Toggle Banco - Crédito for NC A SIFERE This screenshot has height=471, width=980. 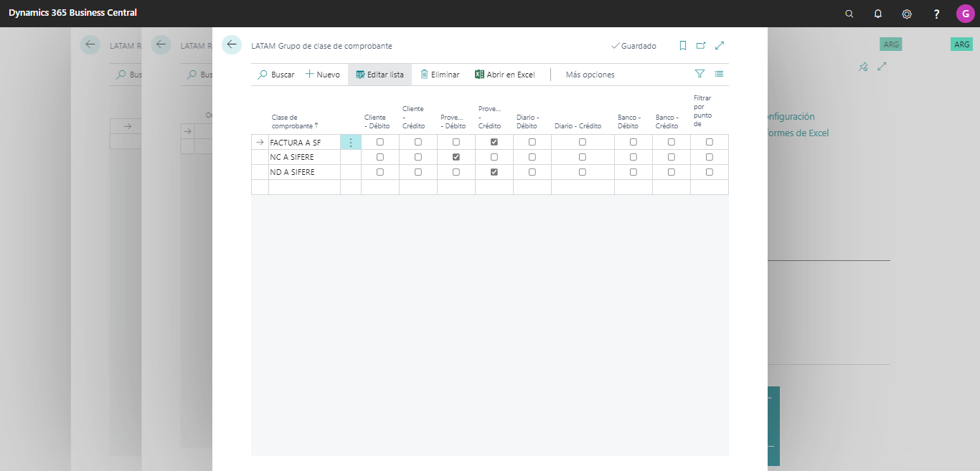pos(672,157)
